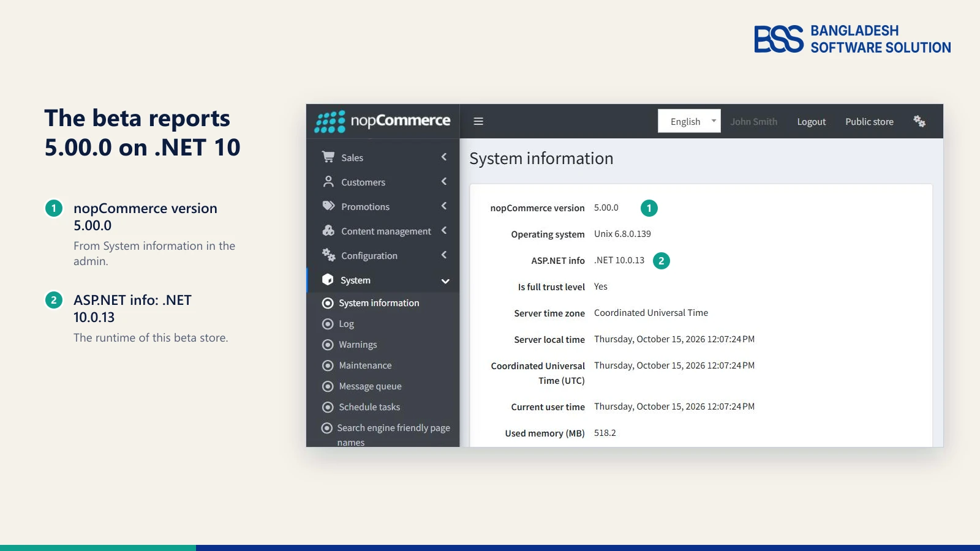Click the nopCommerce logo

[x=383, y=121]
